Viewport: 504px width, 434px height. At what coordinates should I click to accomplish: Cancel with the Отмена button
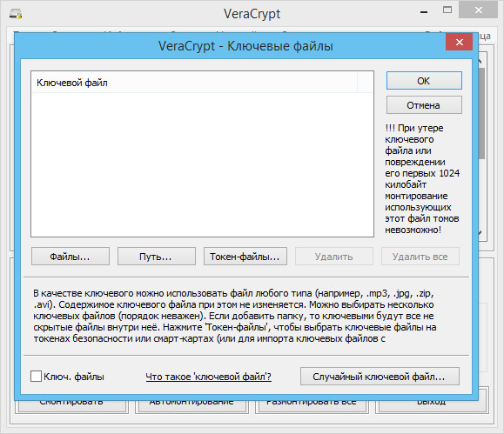pyautogui.click(x=424, y=105)
